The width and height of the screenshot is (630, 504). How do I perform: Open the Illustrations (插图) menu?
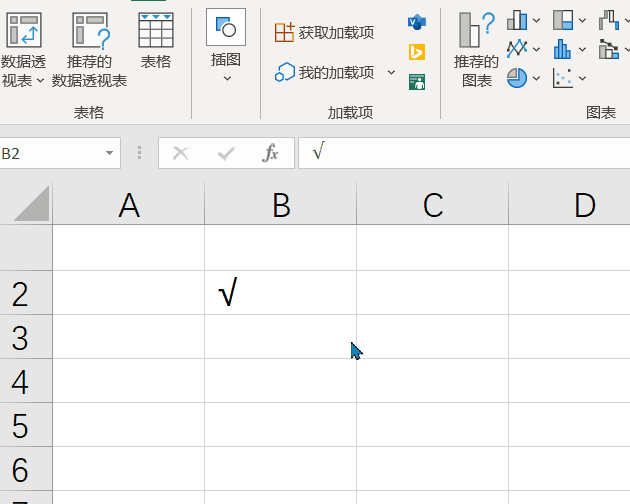click(x=226, y=46)
